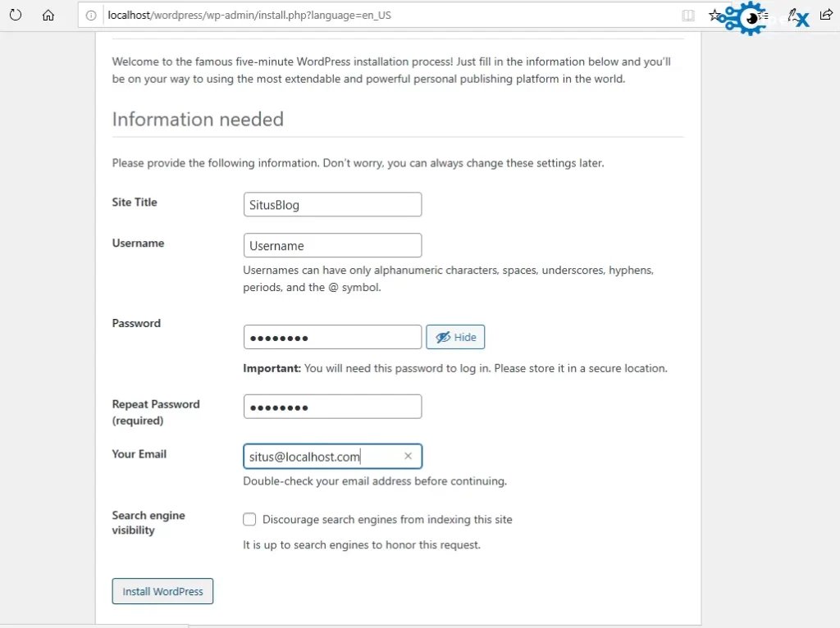Reload the page with the refresh icon
The height and width of the screenshot is (628, 840).
(15, 15)
